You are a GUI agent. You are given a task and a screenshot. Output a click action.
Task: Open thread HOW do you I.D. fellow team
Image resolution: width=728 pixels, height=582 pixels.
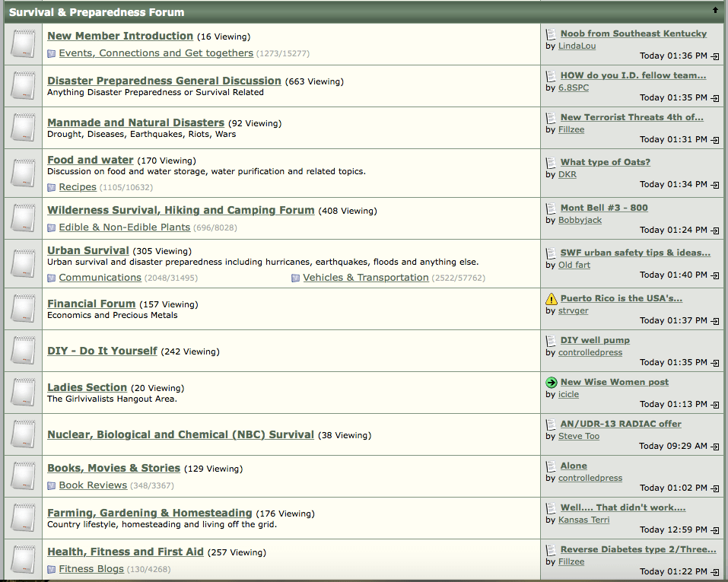coord(633,75)
